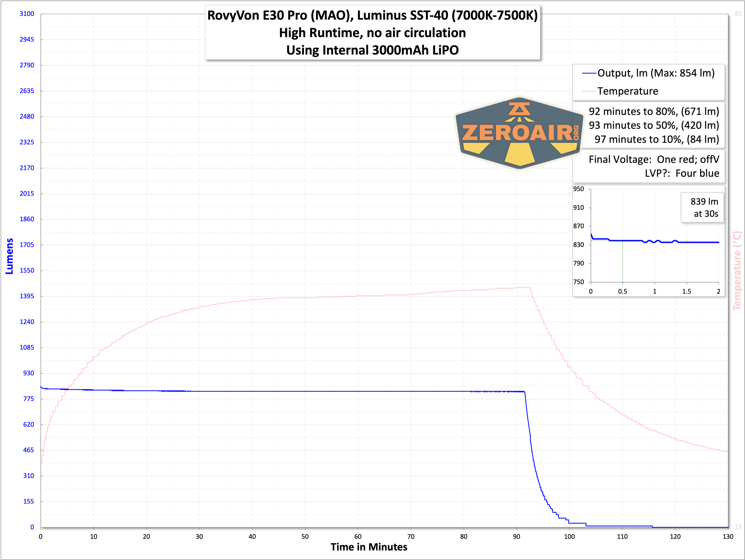
Task: Click the 3100 lumens axis maximum label
Action: (26, 14)
